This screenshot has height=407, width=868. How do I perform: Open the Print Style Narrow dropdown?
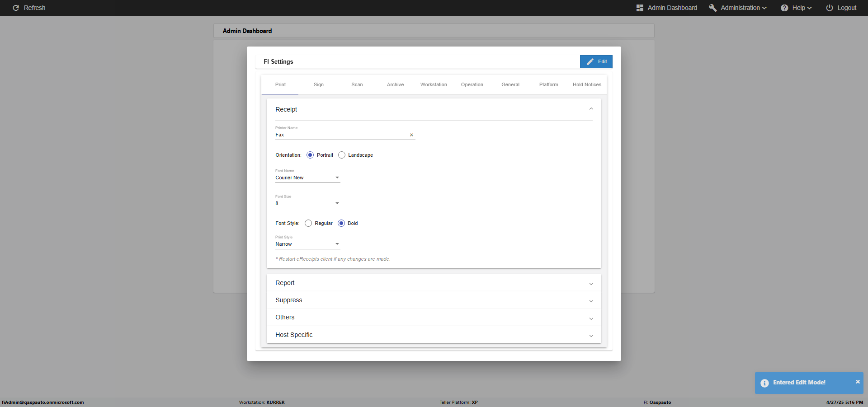308,244
